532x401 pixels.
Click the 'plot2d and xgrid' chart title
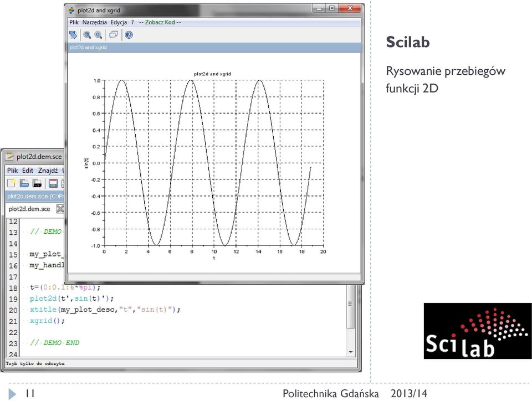point(212,74)
